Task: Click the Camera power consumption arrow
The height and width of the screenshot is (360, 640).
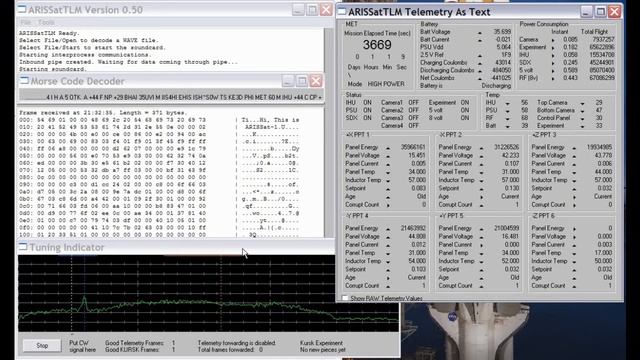Action: pyautogui.click(x=553, y=40)
